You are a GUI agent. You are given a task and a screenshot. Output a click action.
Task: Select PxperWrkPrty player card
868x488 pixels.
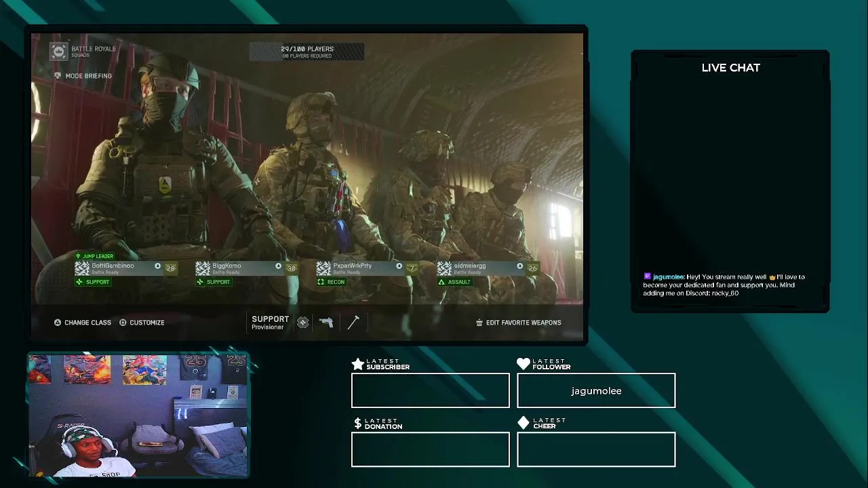point(368,268)
